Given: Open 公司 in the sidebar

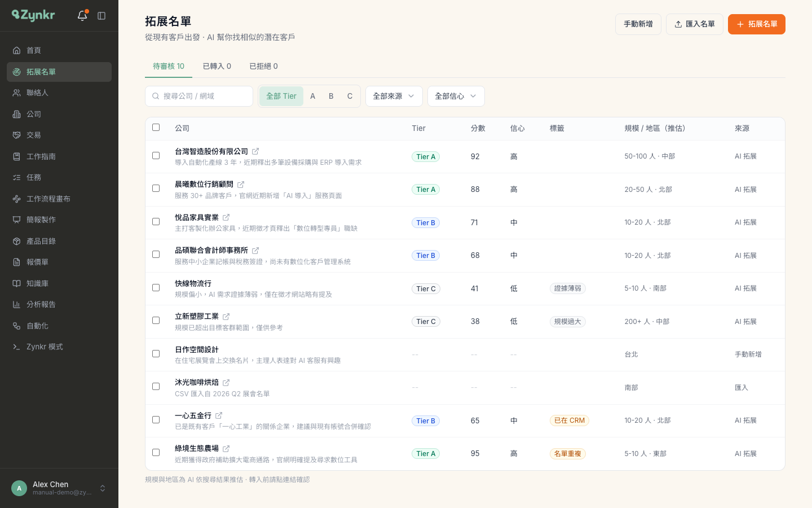Looking at the screenshot, I should (59, 114).
